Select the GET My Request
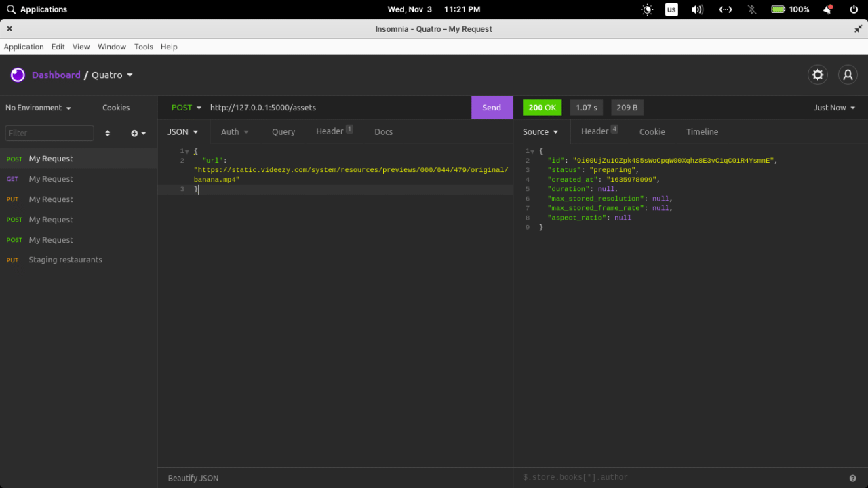The width and height of the screenshot is (868, 488). (x=79, y=179)
